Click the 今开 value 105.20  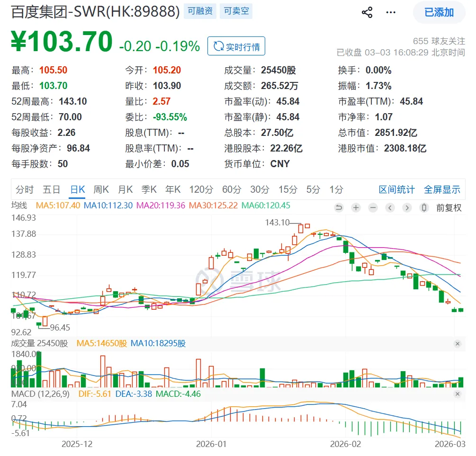click(x=167, y=70)
